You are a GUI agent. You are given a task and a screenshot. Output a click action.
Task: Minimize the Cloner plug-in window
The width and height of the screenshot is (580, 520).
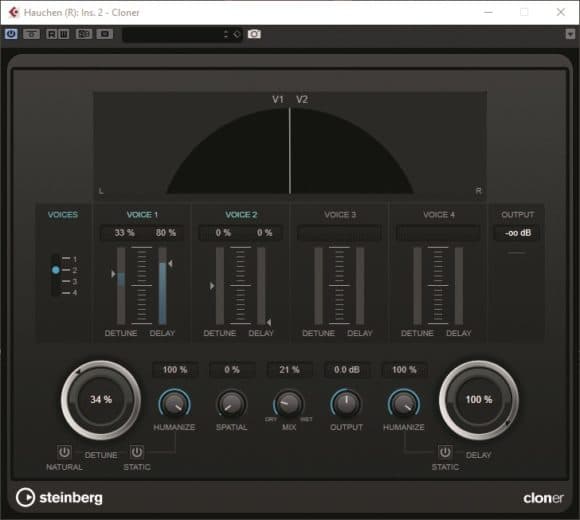(x=488, y=12)
